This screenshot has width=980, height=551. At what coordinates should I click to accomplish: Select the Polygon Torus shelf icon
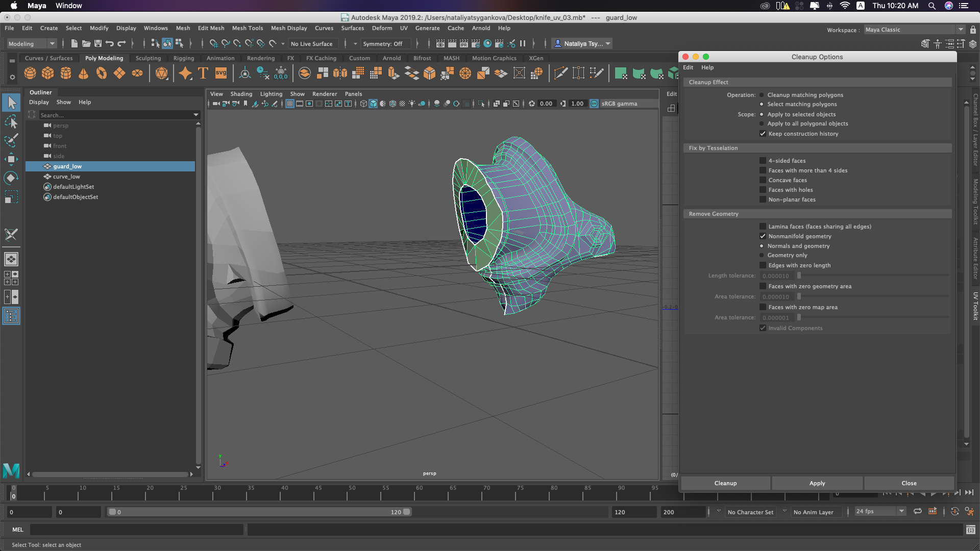point(101,73)
